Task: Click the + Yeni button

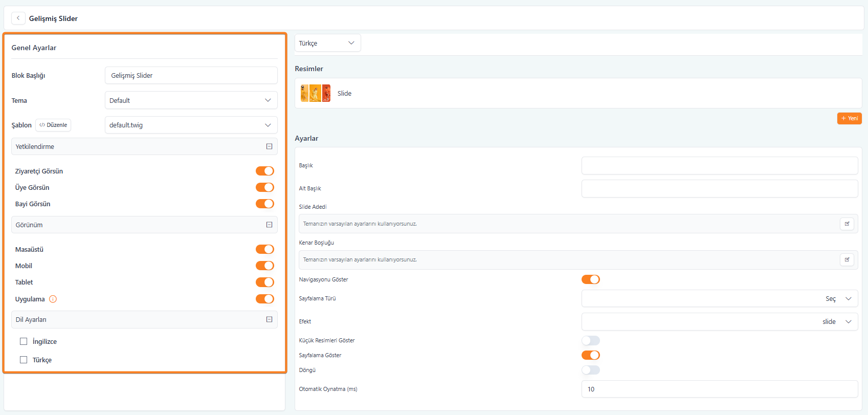Action: point(850,118)
